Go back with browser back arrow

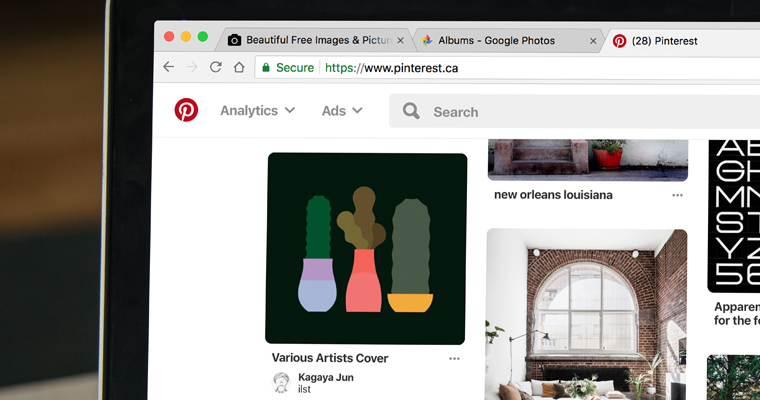pyautogui.click(x=168, y=67)
